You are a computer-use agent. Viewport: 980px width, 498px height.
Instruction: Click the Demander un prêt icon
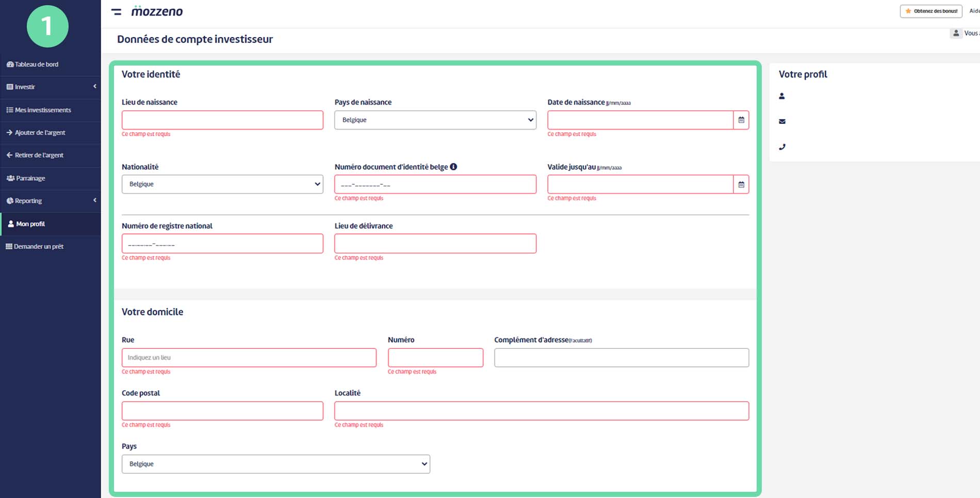pos(9,246)
